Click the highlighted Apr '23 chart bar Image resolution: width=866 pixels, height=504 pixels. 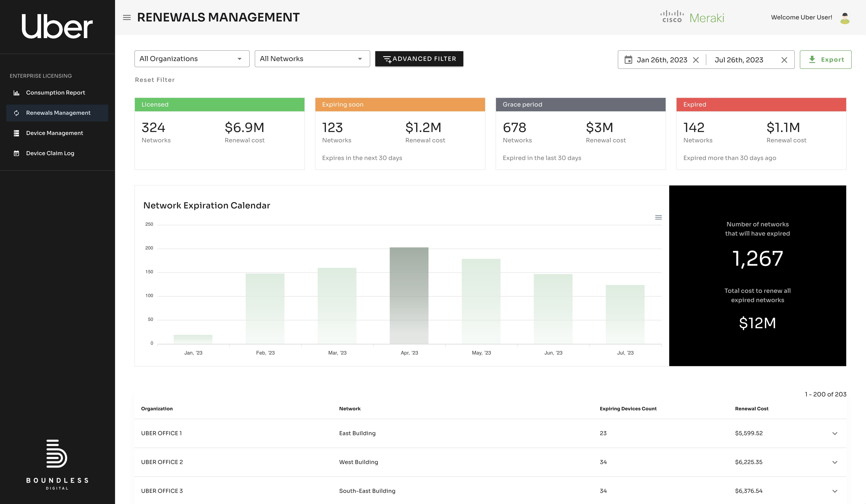pos(409,296)
